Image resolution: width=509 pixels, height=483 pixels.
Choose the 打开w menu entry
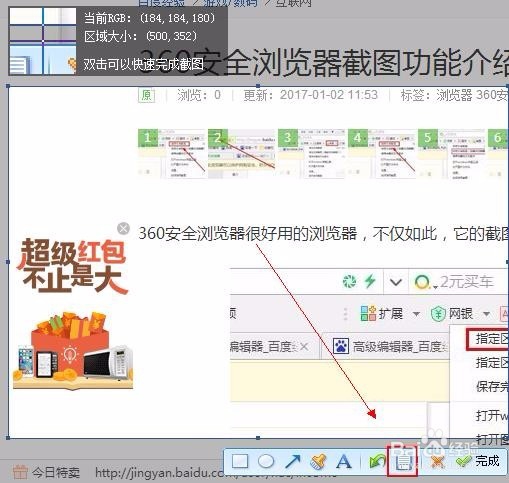pos(492,416)
